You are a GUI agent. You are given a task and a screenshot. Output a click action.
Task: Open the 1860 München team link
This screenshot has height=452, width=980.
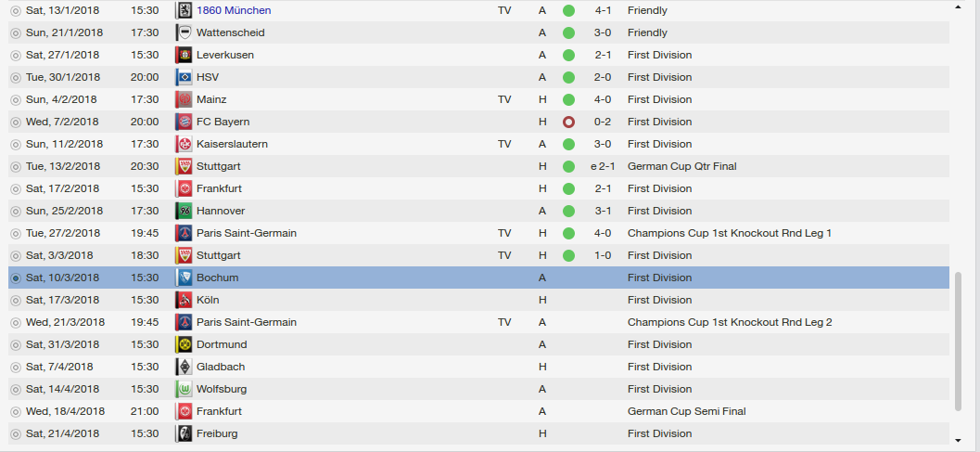234,10
